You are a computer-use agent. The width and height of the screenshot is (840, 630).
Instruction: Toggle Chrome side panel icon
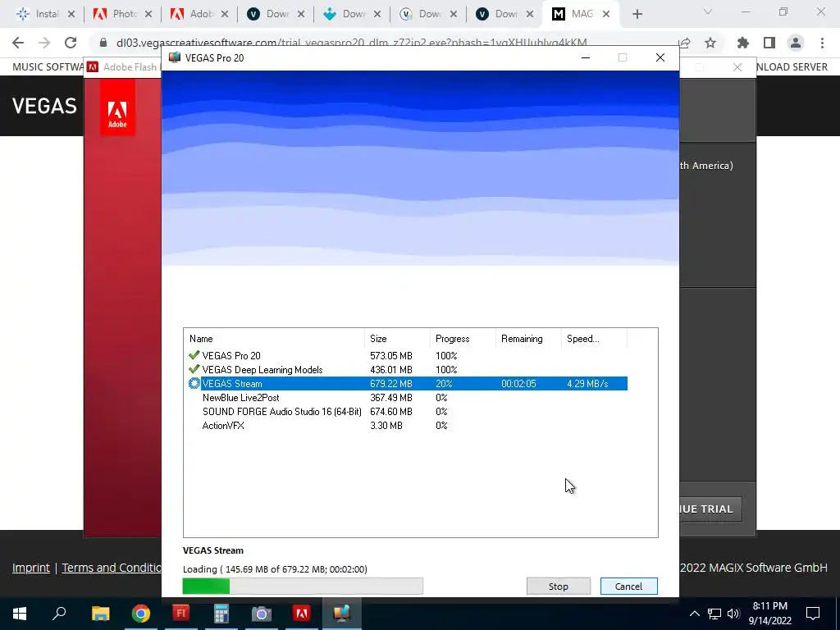click(x=769, y=43)
